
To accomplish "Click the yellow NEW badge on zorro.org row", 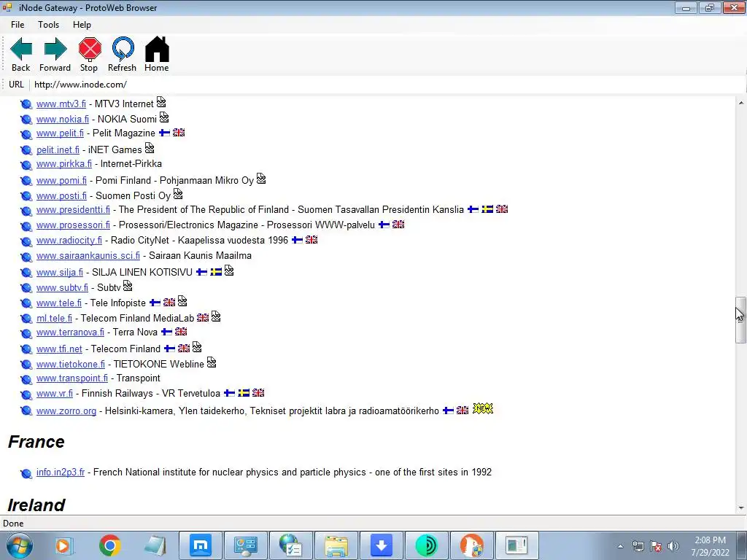I will (483, 409).
